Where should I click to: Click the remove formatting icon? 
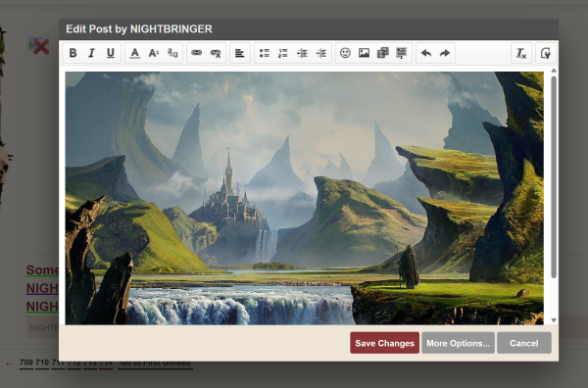click(x=521, y=53)
